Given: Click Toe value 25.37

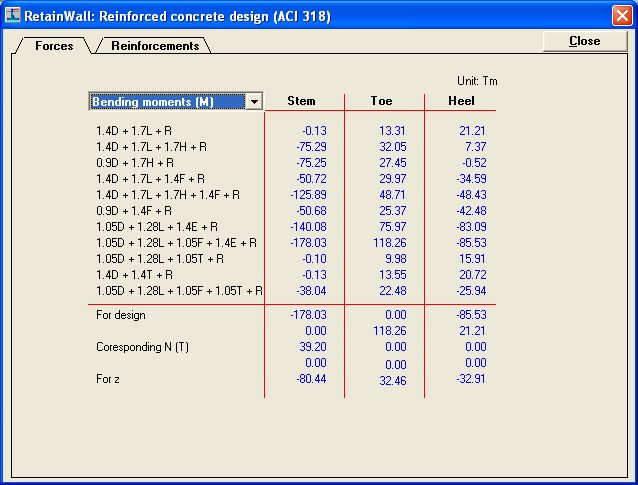Looking at the screenshot, I should click(393, 211).
